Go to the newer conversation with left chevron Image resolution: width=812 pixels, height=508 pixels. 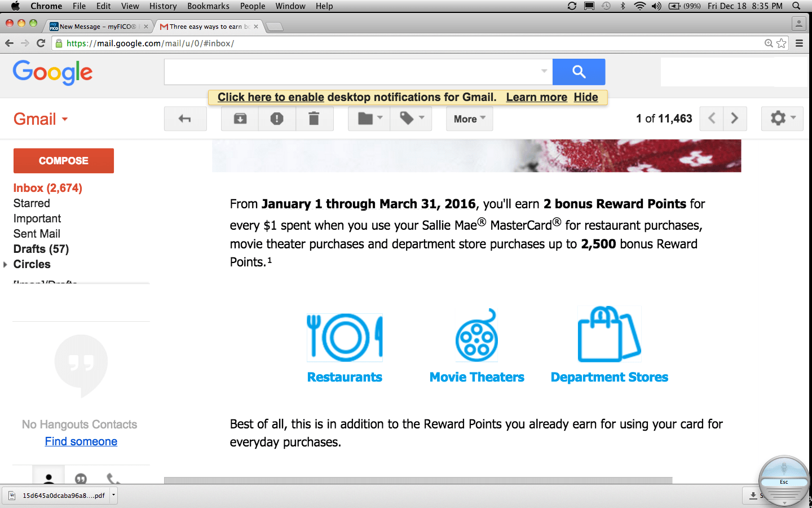pos(712,119)
